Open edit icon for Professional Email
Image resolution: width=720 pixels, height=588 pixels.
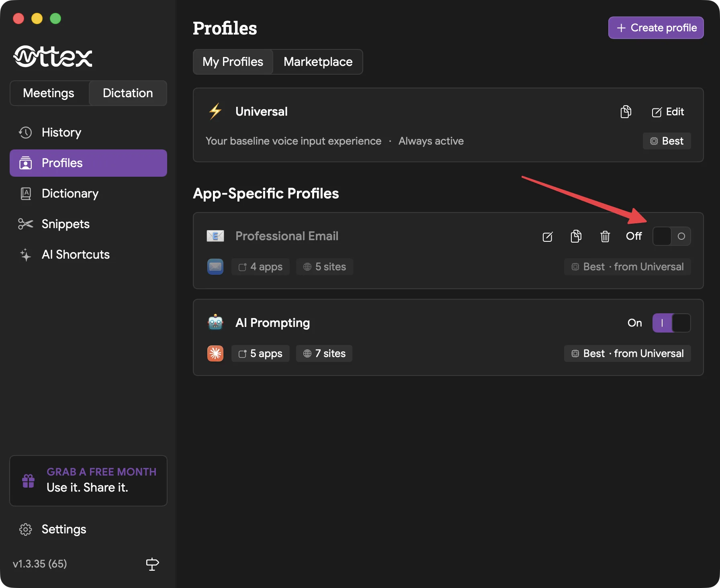coord(548,237)
